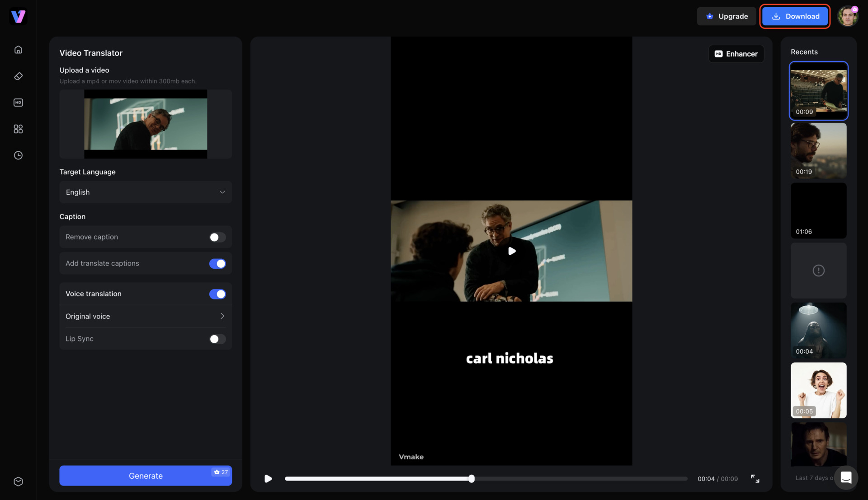The width and height of the screenshot is (868, 500).
Task: Open the HD enhancer sidebar icon
Action: tap(18, 103)
